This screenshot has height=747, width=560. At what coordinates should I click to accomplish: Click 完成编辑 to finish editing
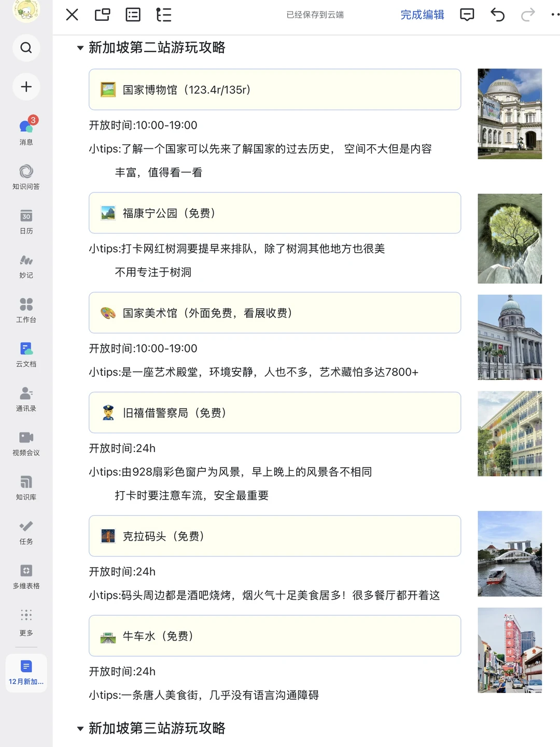tap(422, 15)
